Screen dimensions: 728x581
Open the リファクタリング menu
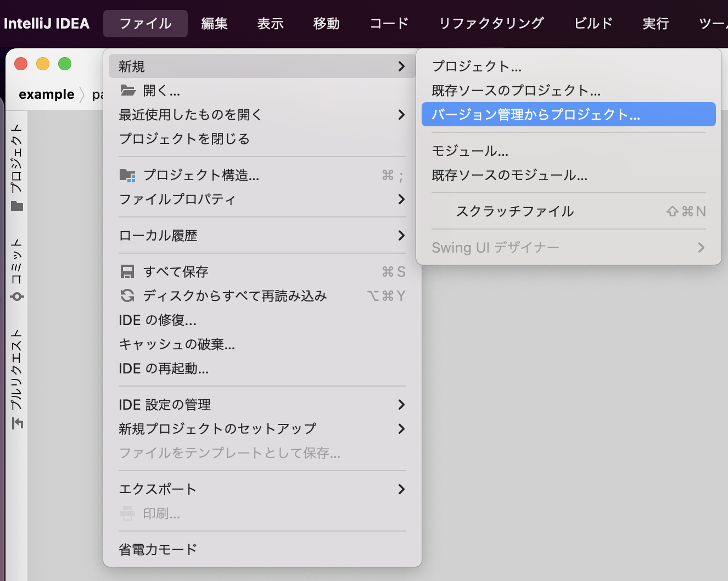(491, 24)
